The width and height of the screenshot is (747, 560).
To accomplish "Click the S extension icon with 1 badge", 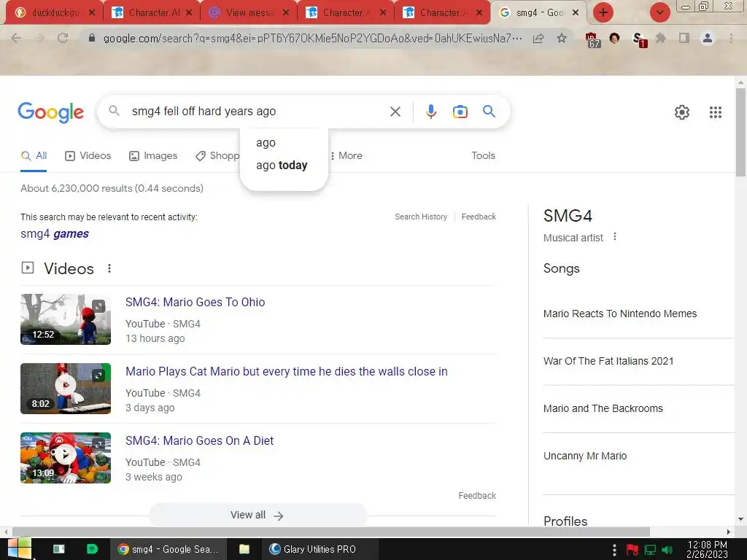I will click(x=639, y=39).
